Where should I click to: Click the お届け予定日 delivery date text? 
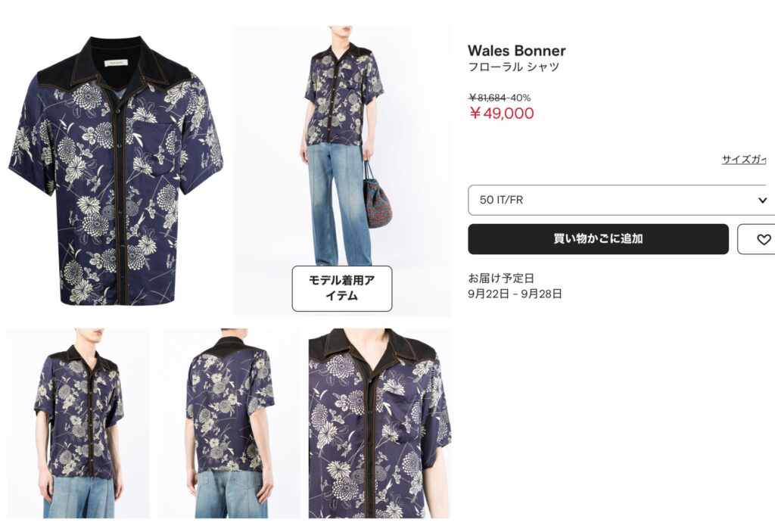click(x=501, y=278)
